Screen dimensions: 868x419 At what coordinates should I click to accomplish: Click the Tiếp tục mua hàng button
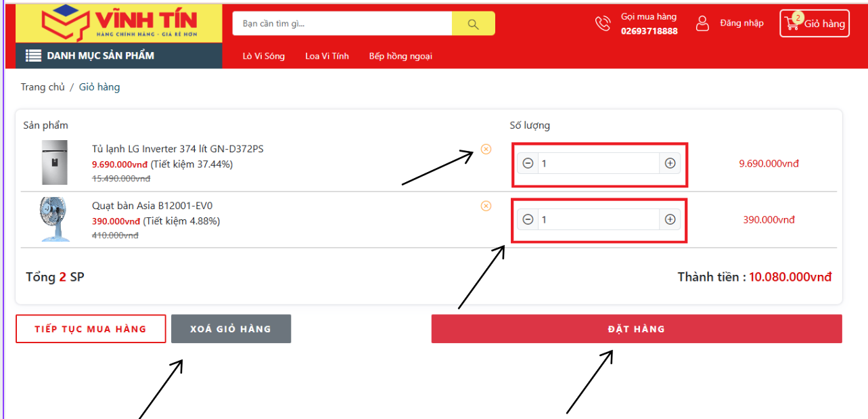click(91, 329)
